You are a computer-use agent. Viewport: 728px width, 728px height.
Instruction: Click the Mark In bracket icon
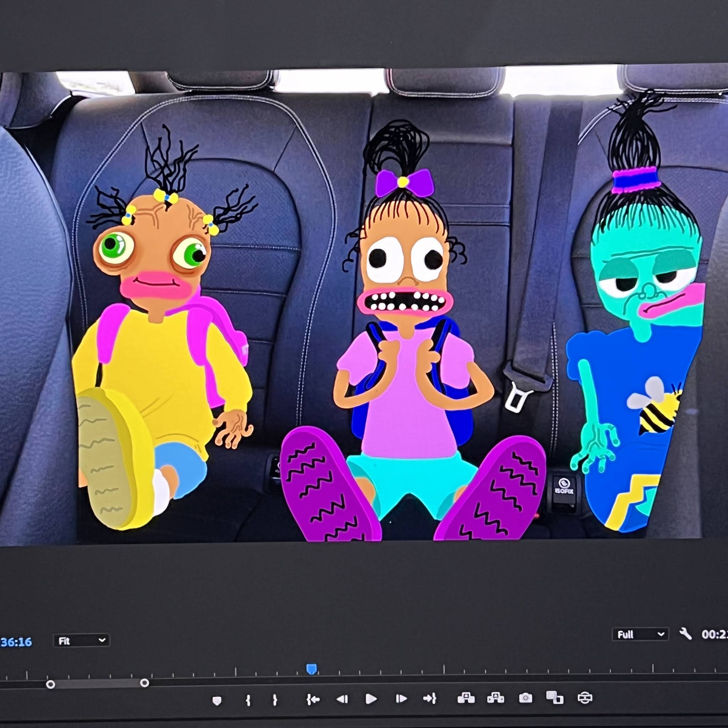(248, 700)
